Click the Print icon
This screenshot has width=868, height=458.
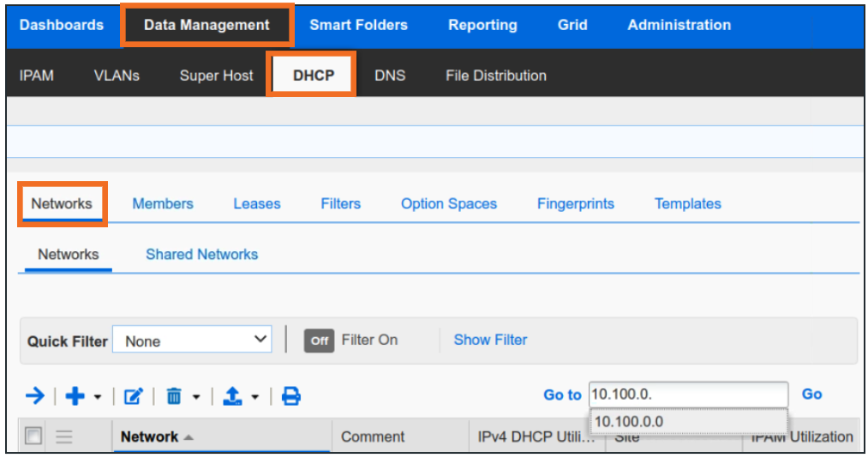pyautogui.click(x=291, y=395)
